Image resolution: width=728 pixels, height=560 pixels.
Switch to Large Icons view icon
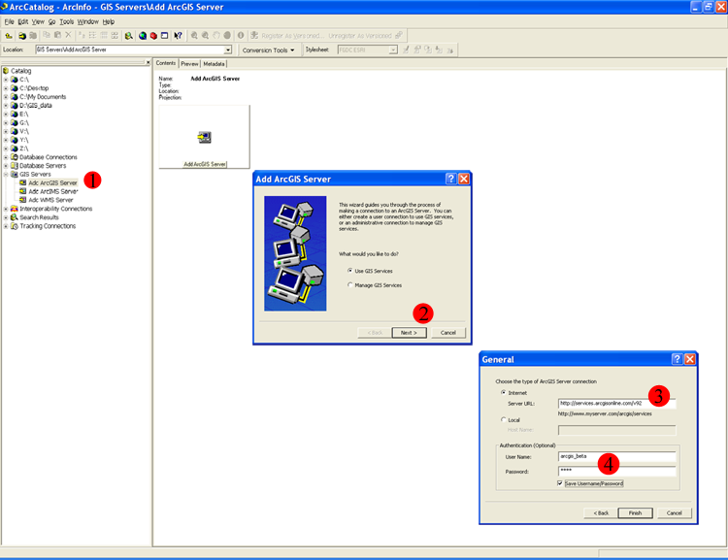tap(82, 35)
